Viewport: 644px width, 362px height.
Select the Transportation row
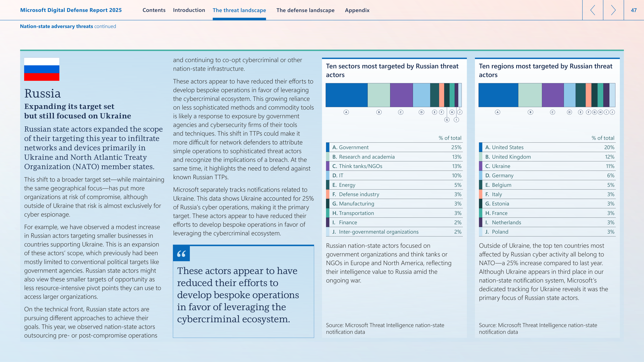point(394,213)
